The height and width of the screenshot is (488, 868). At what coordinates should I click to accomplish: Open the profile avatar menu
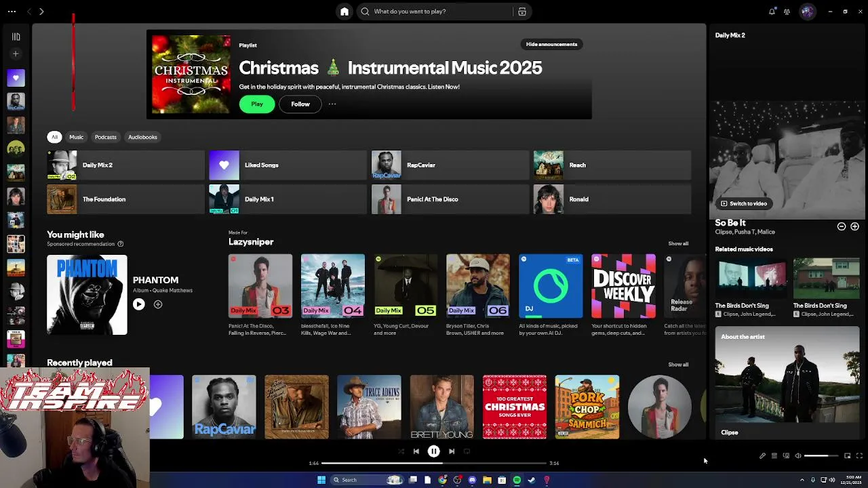tap(807, 12)
